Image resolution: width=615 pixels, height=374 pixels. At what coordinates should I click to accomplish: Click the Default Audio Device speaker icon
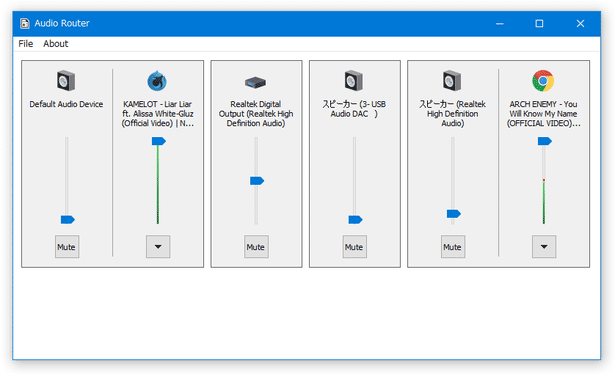click(x=66, y=81)
